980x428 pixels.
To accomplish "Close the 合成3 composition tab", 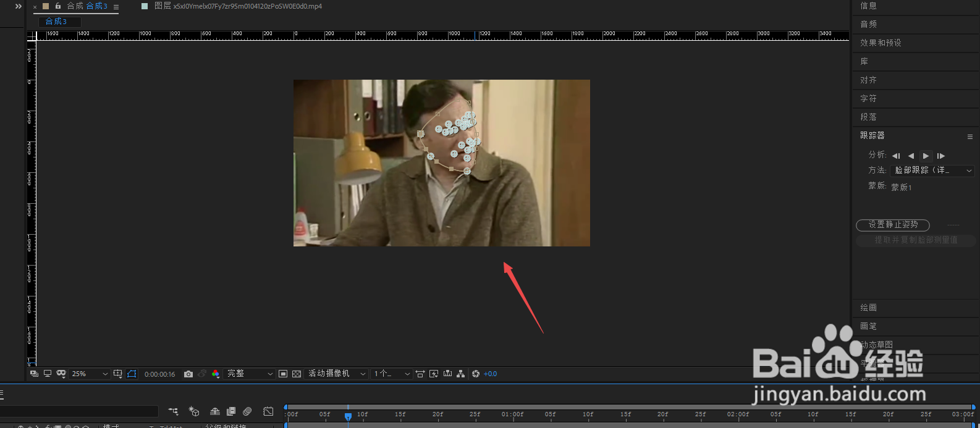I will pyautogui.click(x=35, y=6).
